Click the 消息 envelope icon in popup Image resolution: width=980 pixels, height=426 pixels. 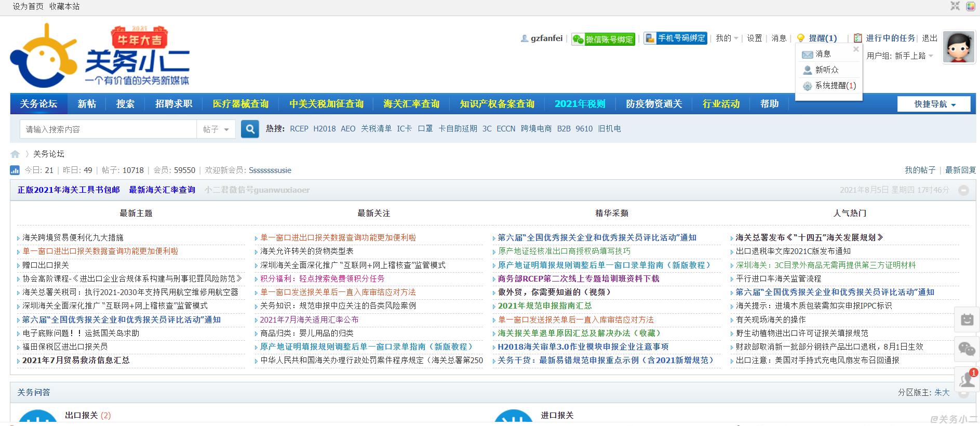[x=807, y=54]
